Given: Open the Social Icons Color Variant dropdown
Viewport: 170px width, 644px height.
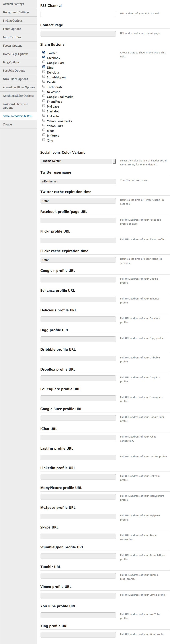Looking at the screenshot, I should [x=78, y=161].
